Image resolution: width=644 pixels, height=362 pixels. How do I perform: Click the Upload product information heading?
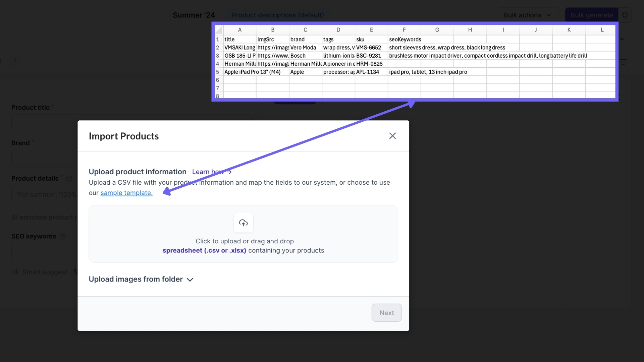138,172
